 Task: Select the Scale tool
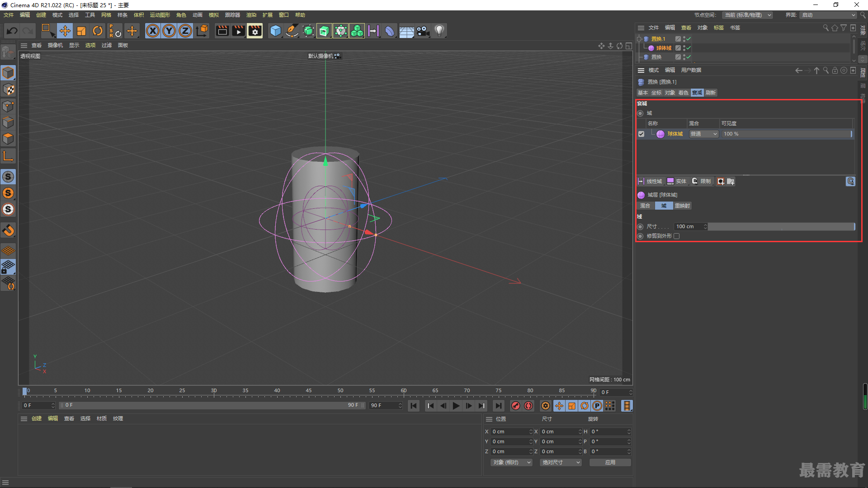coord(81,31)
